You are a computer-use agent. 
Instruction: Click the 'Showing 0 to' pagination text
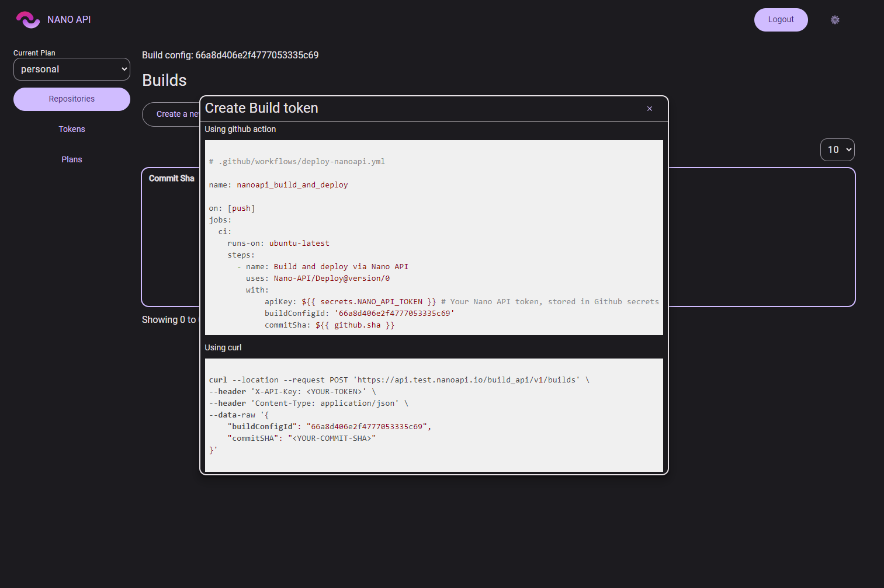point(171,320)
